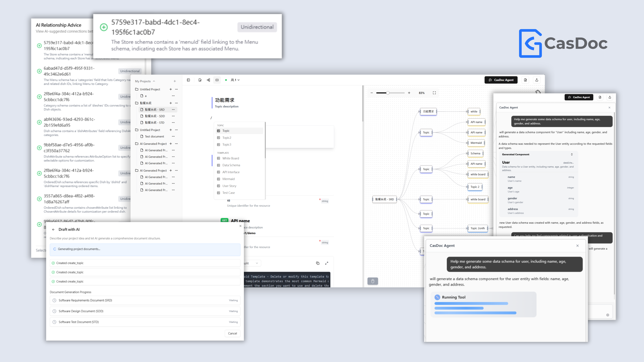
Task: Copy the Mermaid code with the copy icon
Action: 318,263
